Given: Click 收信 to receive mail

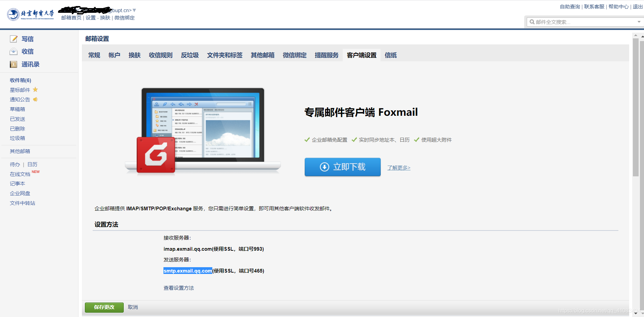Looking at the screenshot, I should point(28,51).
